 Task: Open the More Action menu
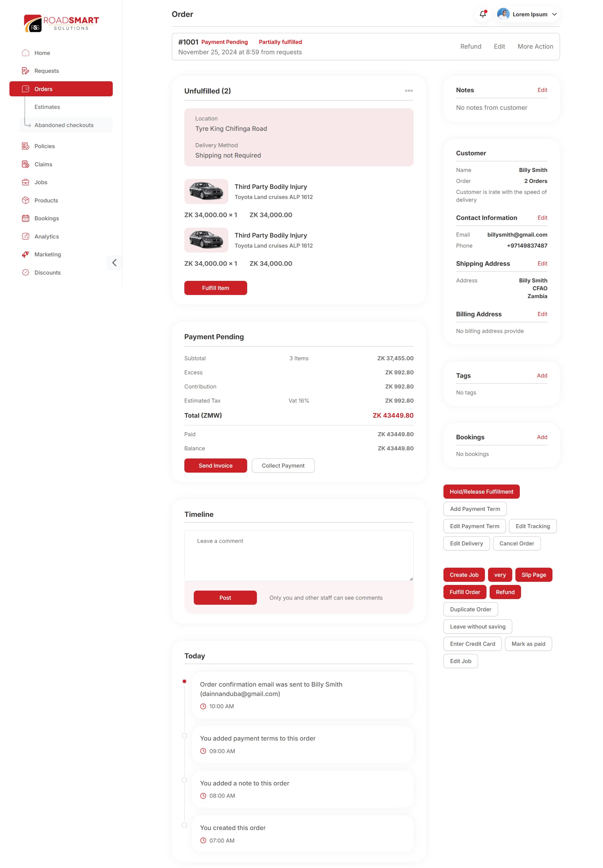click(x=535, y=46)
